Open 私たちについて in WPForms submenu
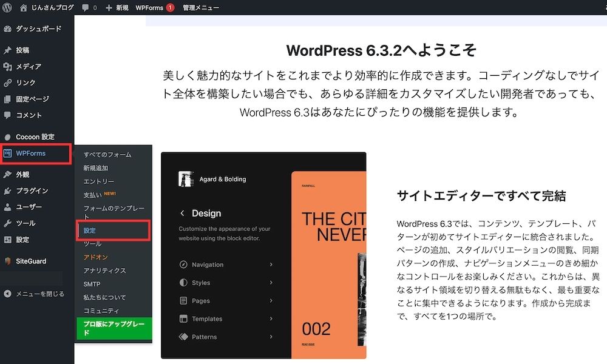 tap(104, 297)
